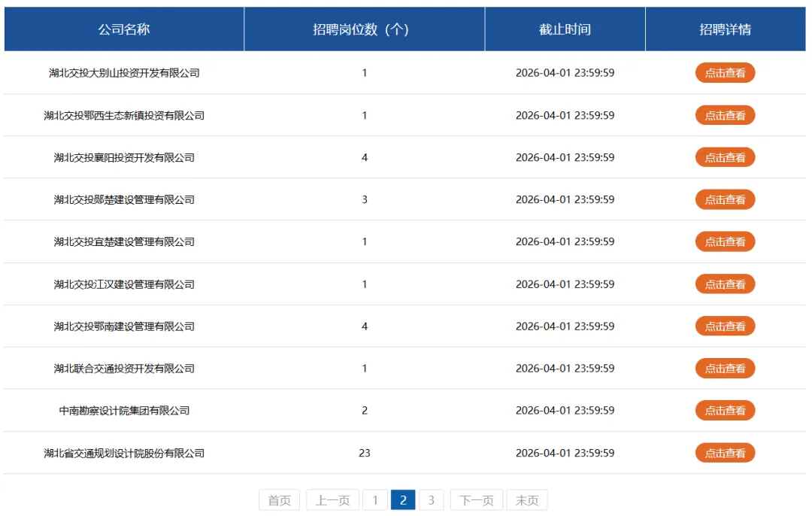Click deadline time in 湖北省交通规划设计院 row
Screen dimensions: 812x516
[x=565, y=453]
